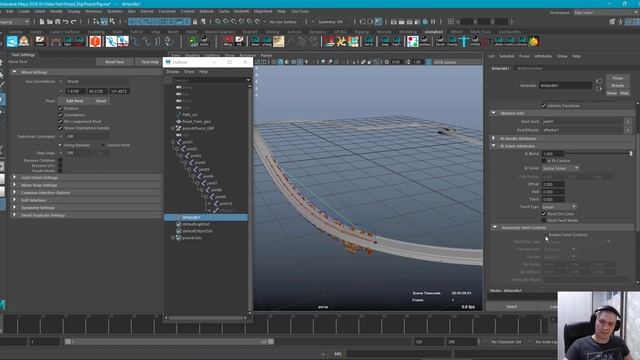The width and height of the screenshot is (640, 360).
Task: Enable Twist Controls checkbox
Action: [x=546, y=235]
